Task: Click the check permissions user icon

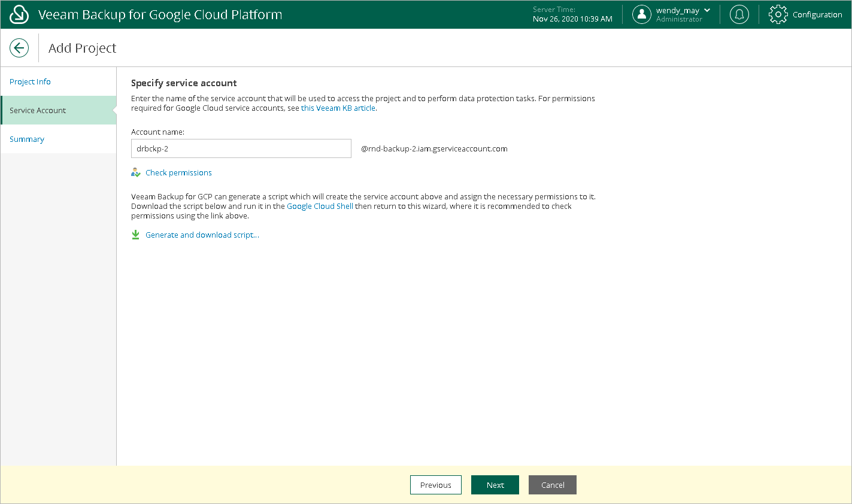Action: point(136,172)
